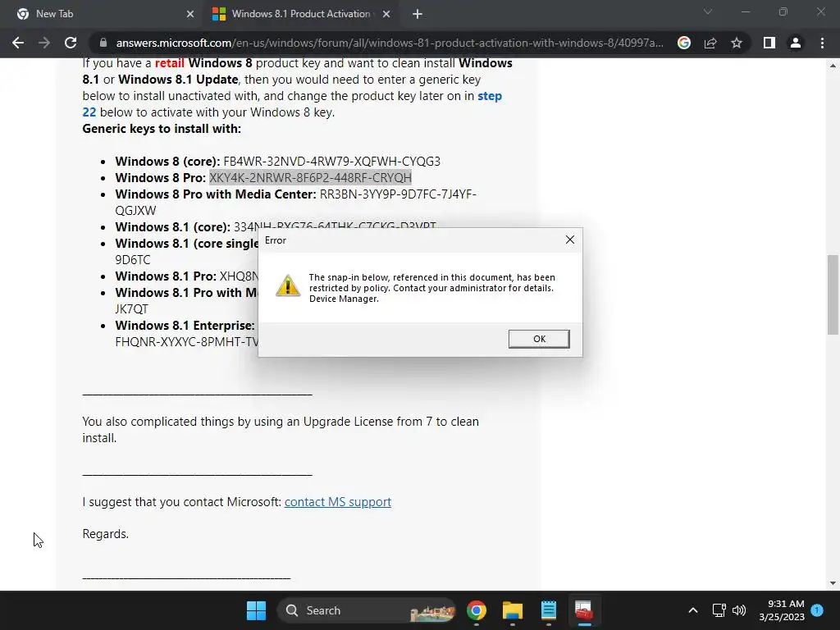The width and height of the screenshot is (840, 630).
Task: Close the Windows 8.1 Product Activation tab
Action: point(386,15)
